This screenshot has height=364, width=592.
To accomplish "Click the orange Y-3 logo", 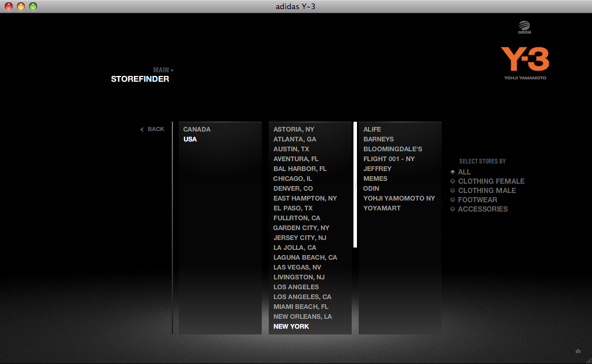I will pyautogui.click(x=525, y=59).
